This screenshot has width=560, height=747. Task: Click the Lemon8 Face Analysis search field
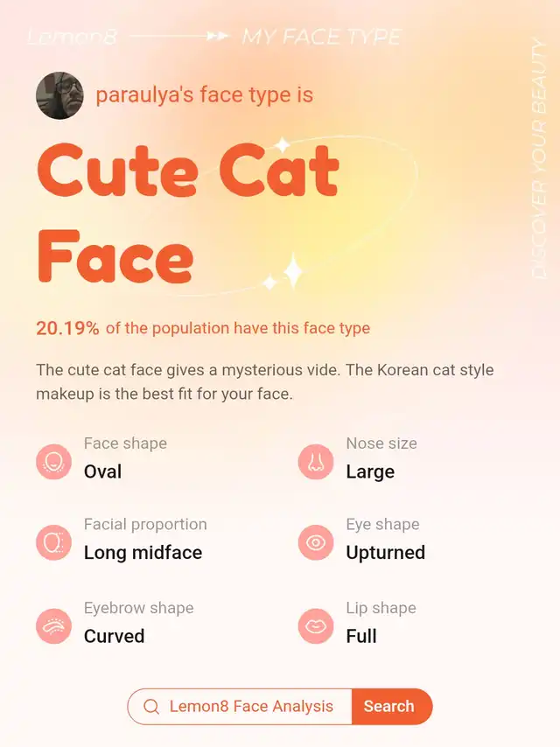coord(240,707)
